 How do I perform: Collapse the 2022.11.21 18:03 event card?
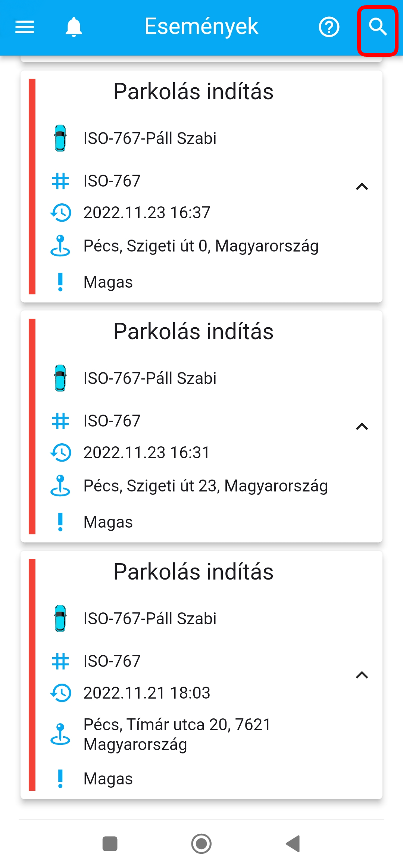point(362,675)
